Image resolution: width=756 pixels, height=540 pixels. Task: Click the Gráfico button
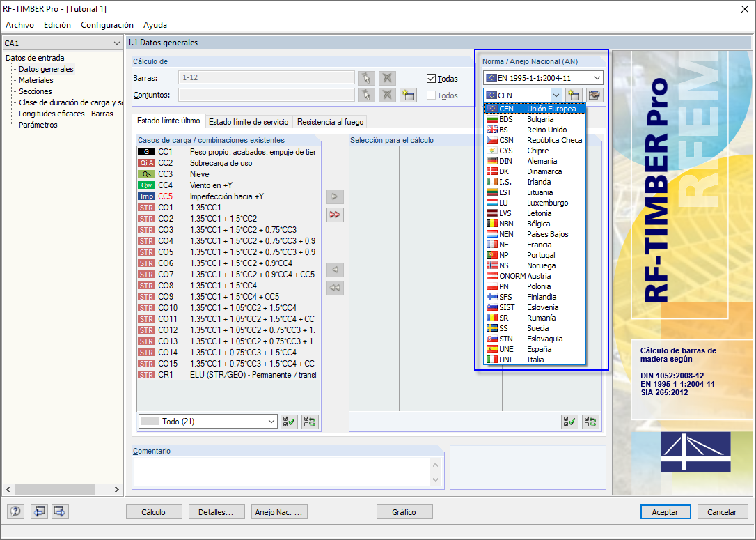[404, 512]
